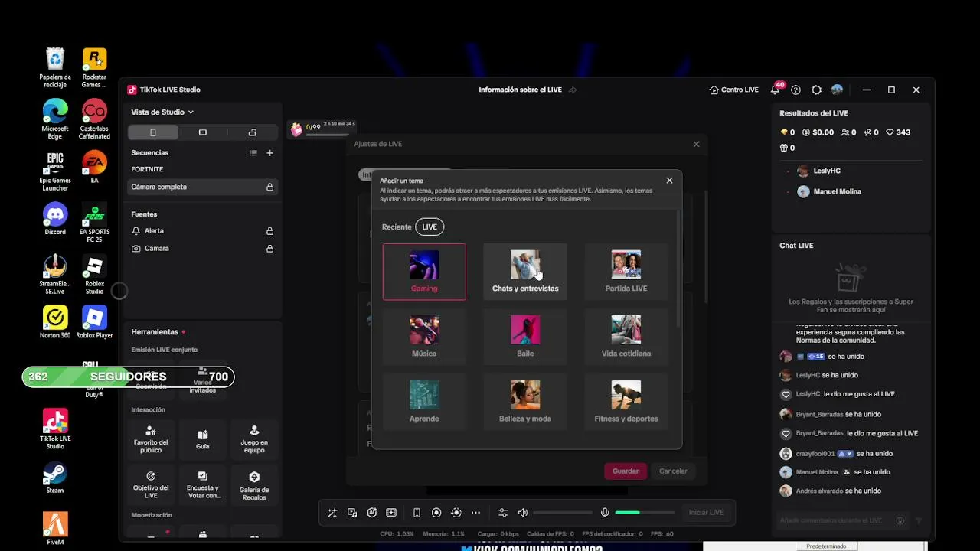Select the LIVE topic tab

(430, 227)
